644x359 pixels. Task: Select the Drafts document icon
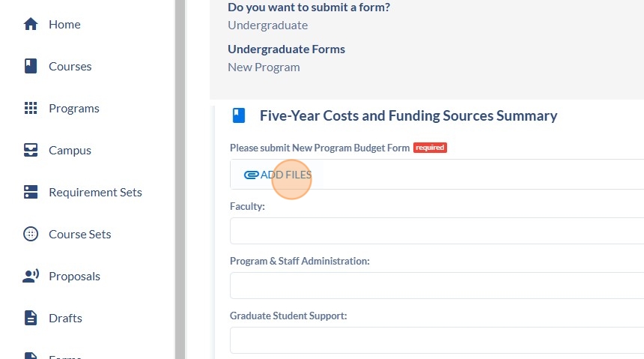(x=31, y=318)
